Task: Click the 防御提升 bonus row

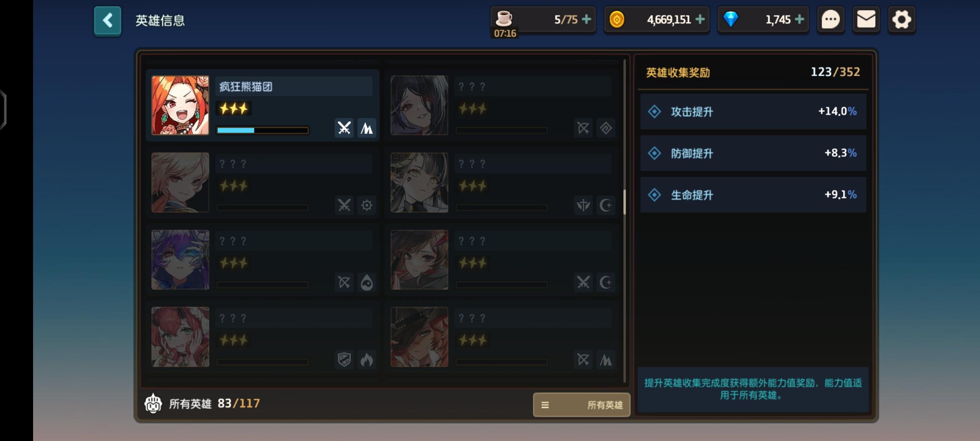Action: pyautogui.click(x=753, y=153)
